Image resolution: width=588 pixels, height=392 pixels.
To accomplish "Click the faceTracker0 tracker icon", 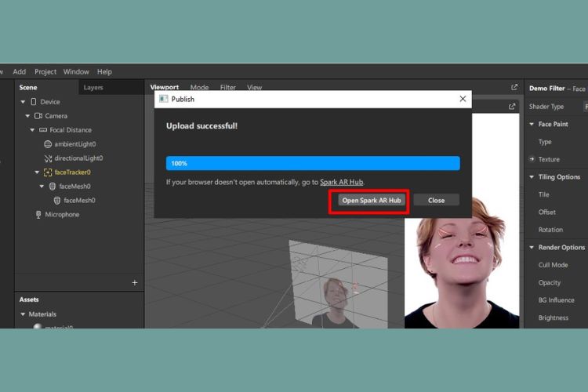I will click(x=48, y=172).
